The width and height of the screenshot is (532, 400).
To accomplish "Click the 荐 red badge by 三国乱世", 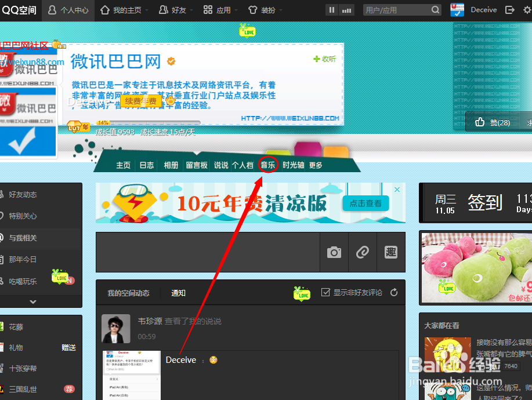I will coord(69,389).
